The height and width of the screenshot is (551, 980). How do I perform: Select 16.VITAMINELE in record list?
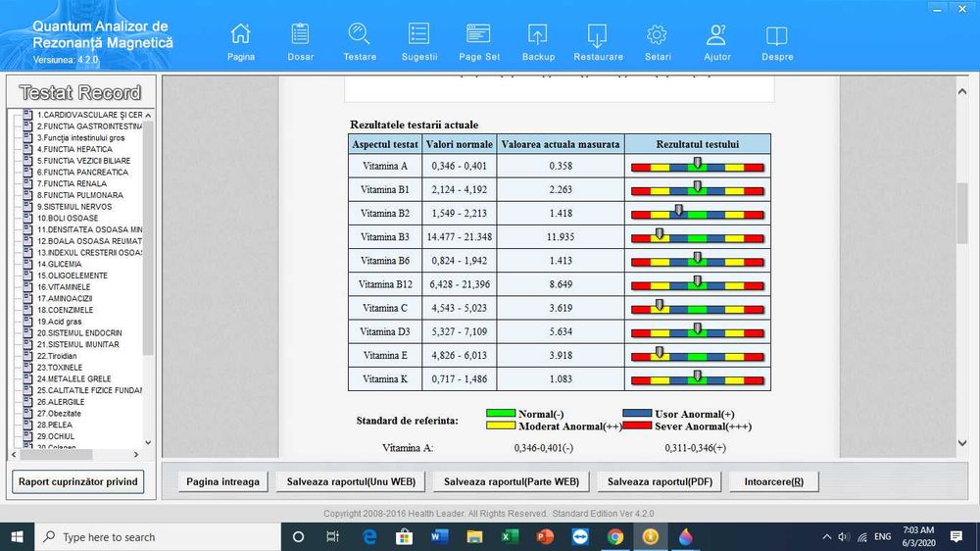pos(64,287)
